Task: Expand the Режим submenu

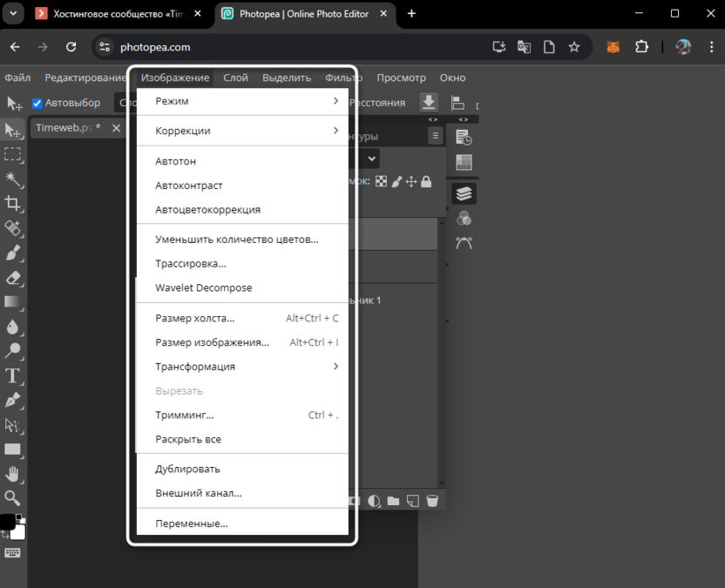Action: (244, 101)
